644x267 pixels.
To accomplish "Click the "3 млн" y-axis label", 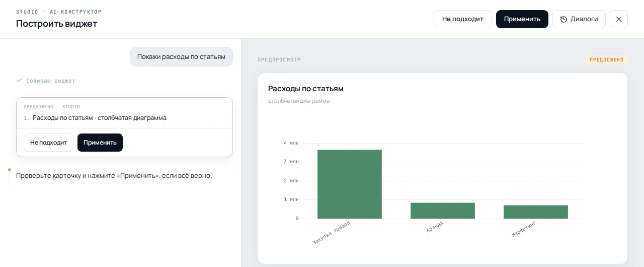I will tap(291, 162).
